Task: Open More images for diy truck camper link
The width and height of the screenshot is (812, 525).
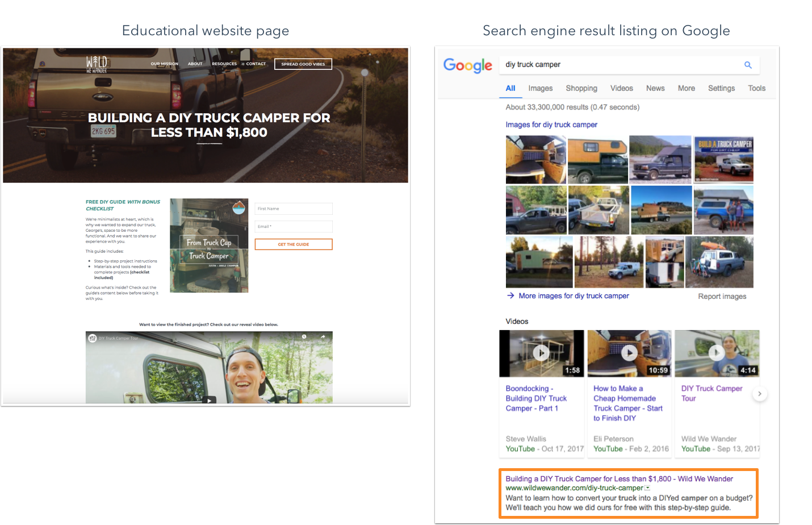Action: [x=574, y=295]
